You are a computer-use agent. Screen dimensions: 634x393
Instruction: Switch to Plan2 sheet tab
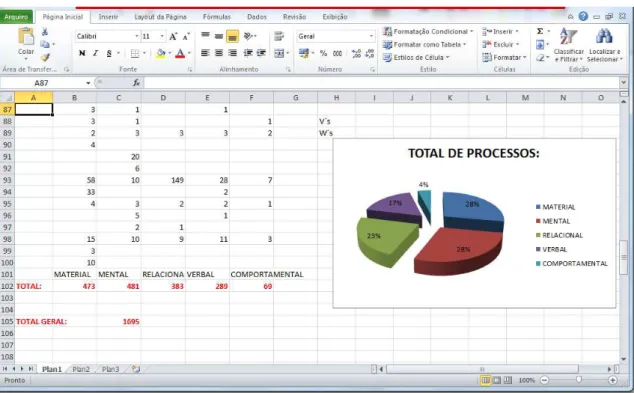pos(81,369)
